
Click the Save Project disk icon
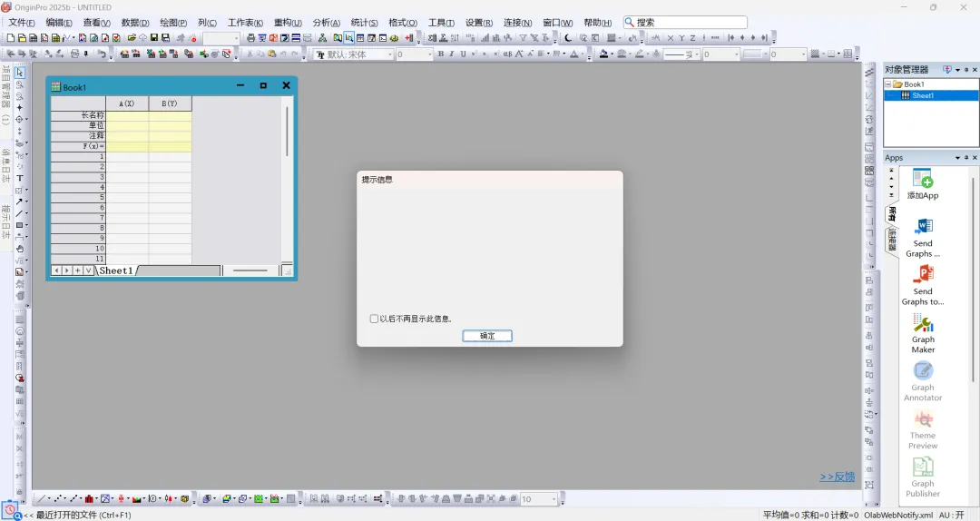click(x=154, y=38)
